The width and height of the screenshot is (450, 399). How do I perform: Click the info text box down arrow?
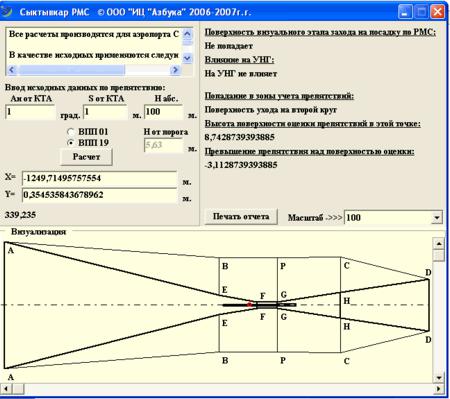tap(187, 58)
